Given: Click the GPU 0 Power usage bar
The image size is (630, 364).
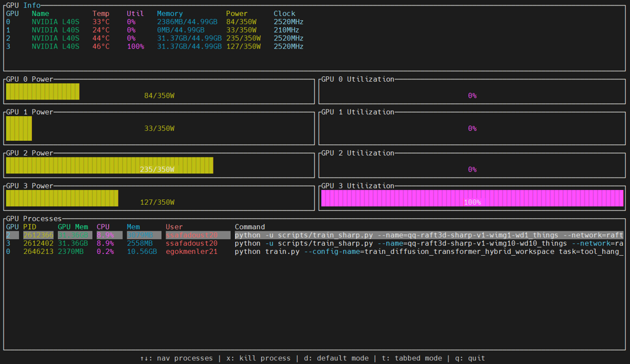Looking at the screenshot, I should [42, 92].
